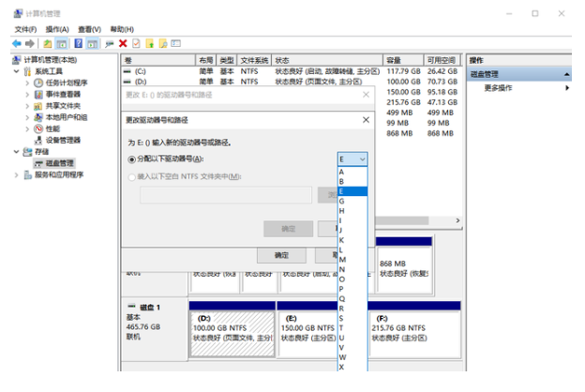Click the 设备管理器 icon in tree
The height and width of the screenshot is (392, 585).
pos(38,141)
